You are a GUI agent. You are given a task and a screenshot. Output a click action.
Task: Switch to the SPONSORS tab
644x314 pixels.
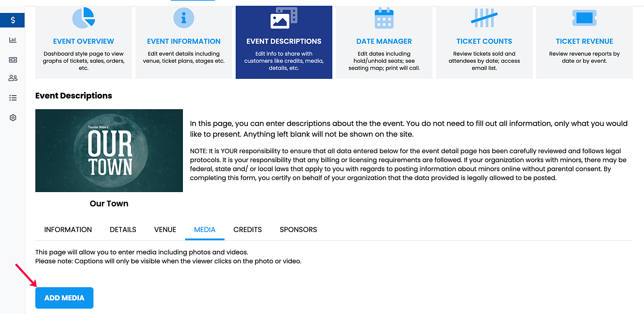298,230
